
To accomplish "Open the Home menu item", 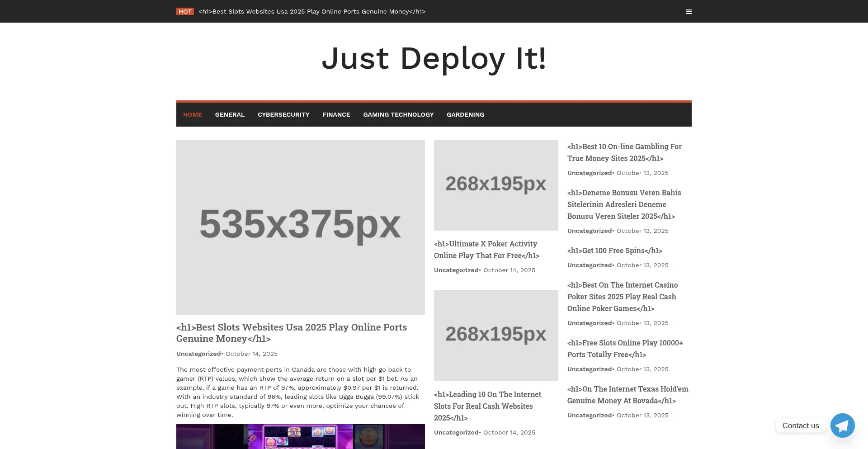I will tap(193, 115).
